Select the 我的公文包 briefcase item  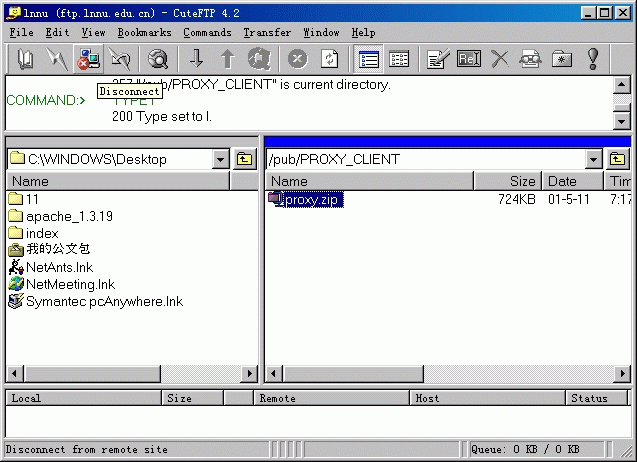pos(49,249)
